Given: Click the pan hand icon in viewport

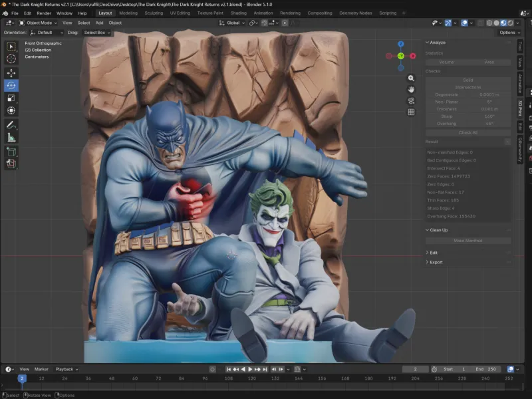Looking at the screenshot, I should [411, 90].
